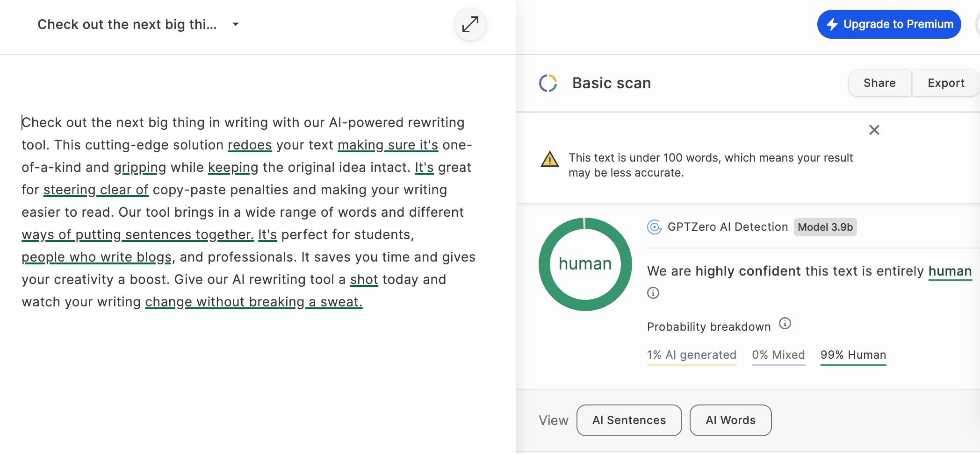This screenshot has width=980, height=454.
Task: Toggle the AI Words view
Action: [x=730, y=420]
